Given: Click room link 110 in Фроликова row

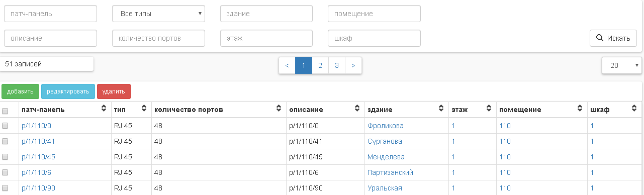Looking at the screenshot, I should (505, 126).
